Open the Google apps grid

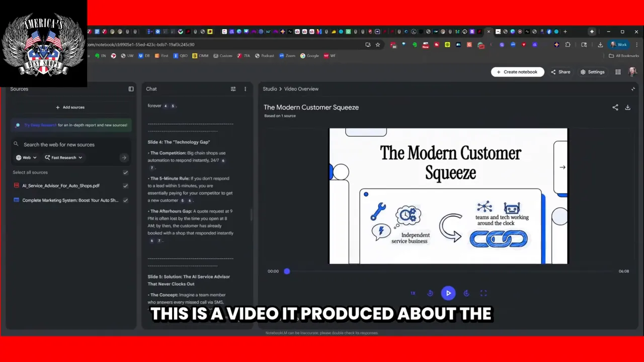coord(618,72)
